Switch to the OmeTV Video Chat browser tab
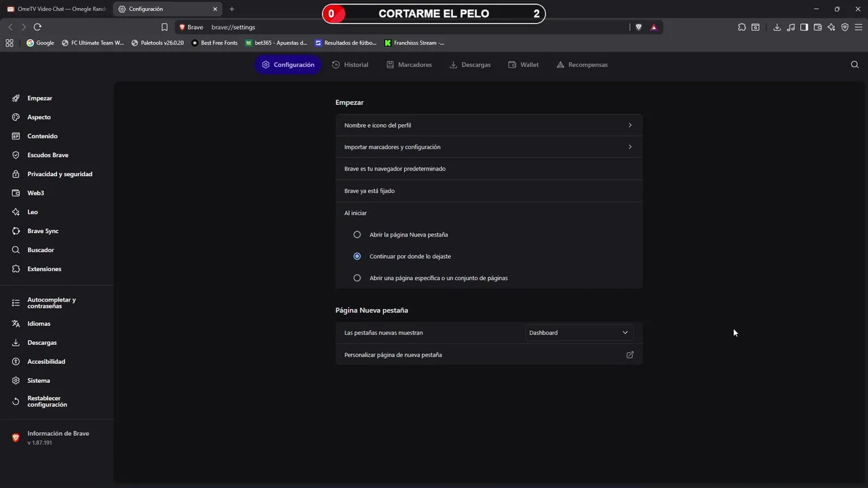Screen dimensions: 868x488 point(56,9)
